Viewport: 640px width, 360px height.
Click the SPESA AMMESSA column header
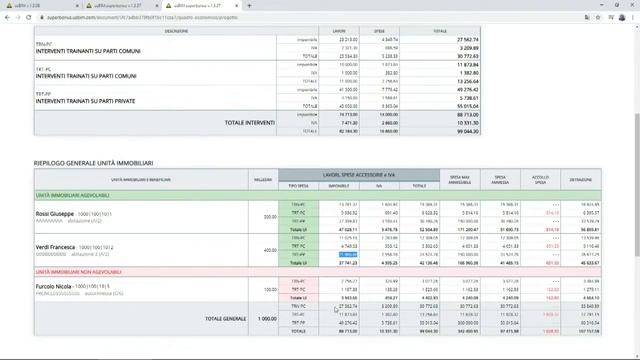[500, 180]
